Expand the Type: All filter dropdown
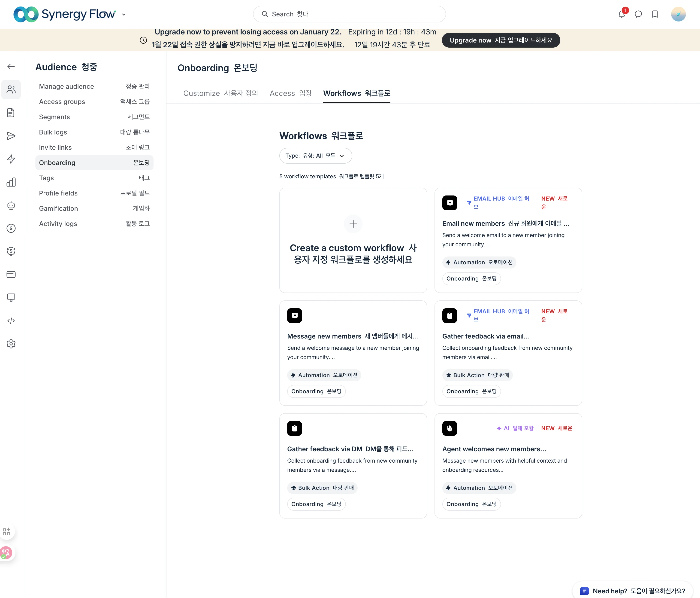Screen dimensions: 700x598 point(316,156)
